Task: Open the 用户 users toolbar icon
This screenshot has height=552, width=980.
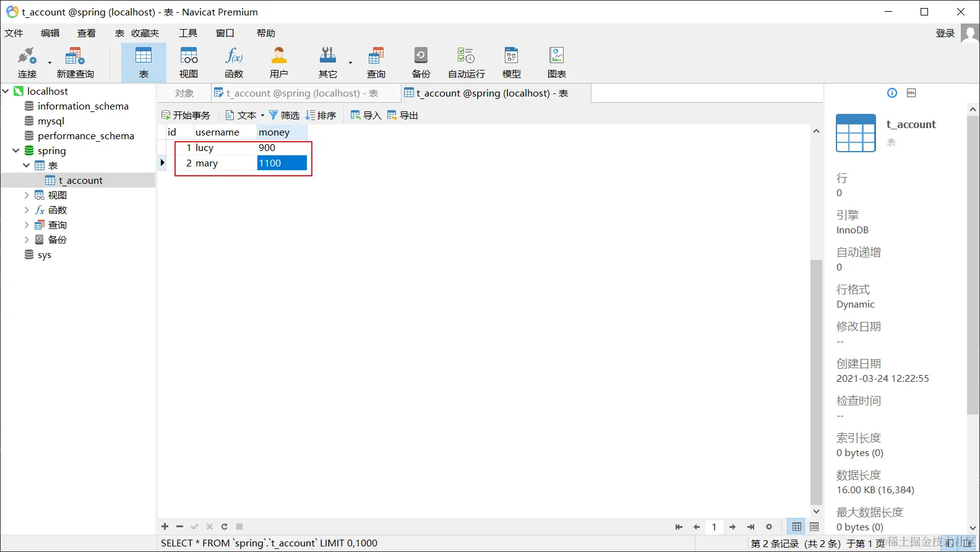Action: tap(279, 63)
